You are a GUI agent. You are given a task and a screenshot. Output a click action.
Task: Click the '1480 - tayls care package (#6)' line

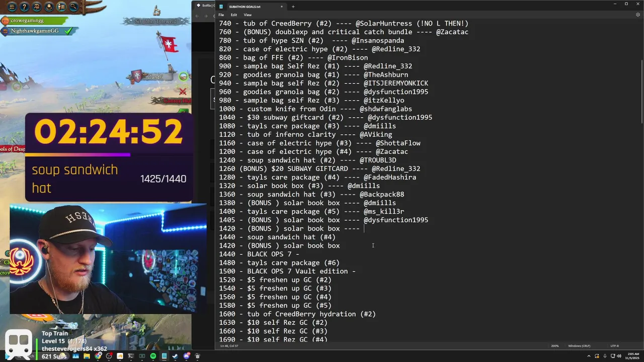[279, 262]
